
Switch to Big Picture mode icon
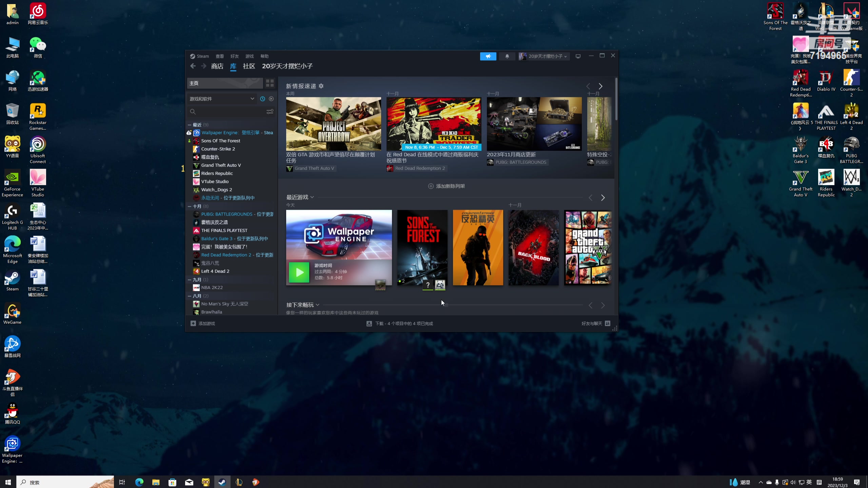point(578,56)
